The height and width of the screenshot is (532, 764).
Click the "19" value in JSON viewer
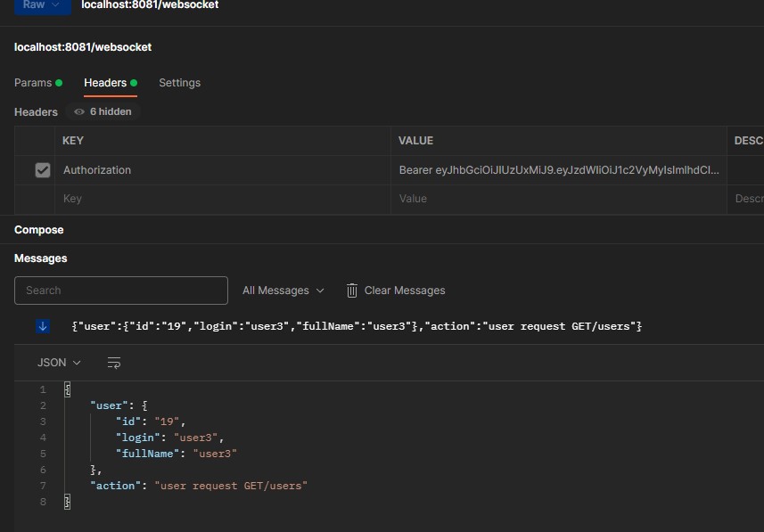tap(167, 422)
